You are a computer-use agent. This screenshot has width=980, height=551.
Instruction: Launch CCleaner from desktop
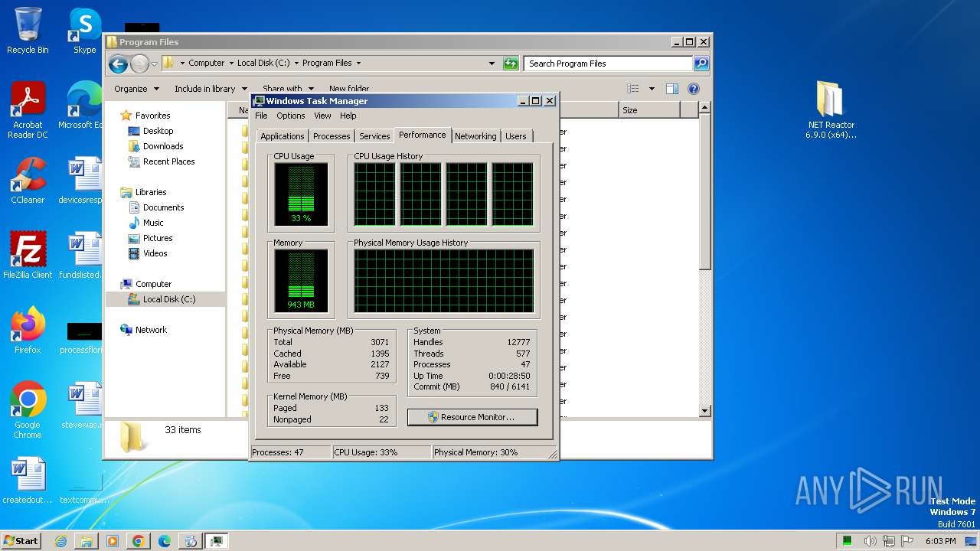point(28,181)
